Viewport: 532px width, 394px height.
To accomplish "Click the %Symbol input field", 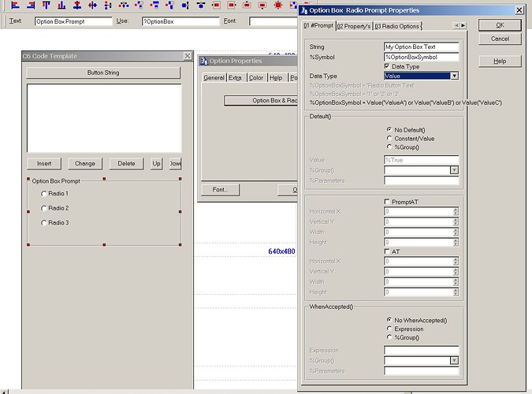I will pos(421,57).
